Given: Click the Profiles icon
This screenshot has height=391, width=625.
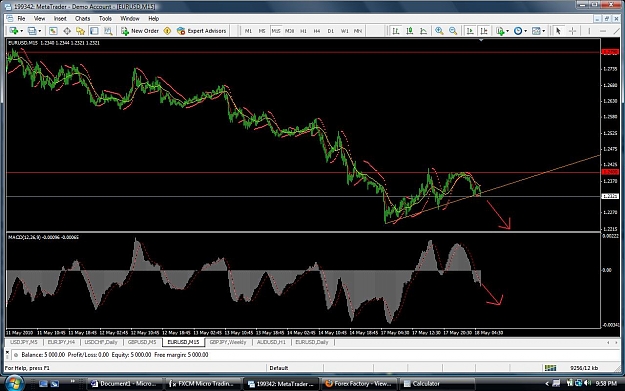Looking at the screenshot, I should tap(32, 31).
